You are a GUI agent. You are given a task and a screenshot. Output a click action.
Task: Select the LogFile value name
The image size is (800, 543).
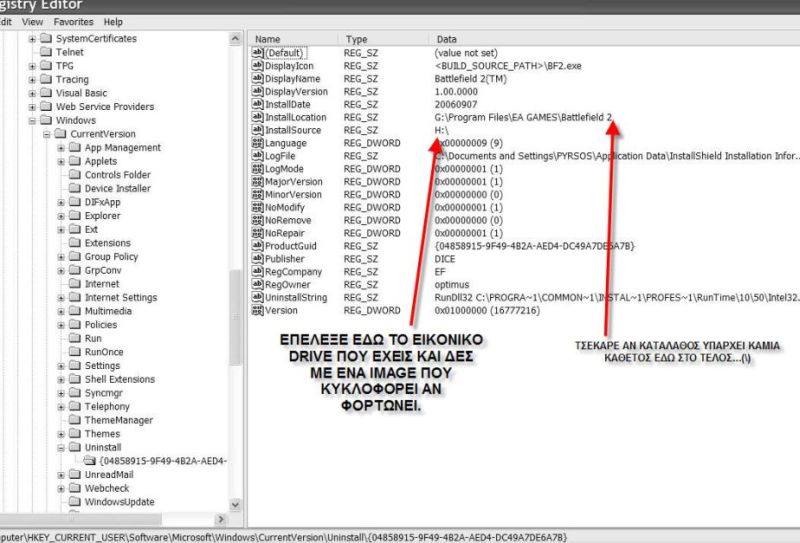tap(280, 156)
